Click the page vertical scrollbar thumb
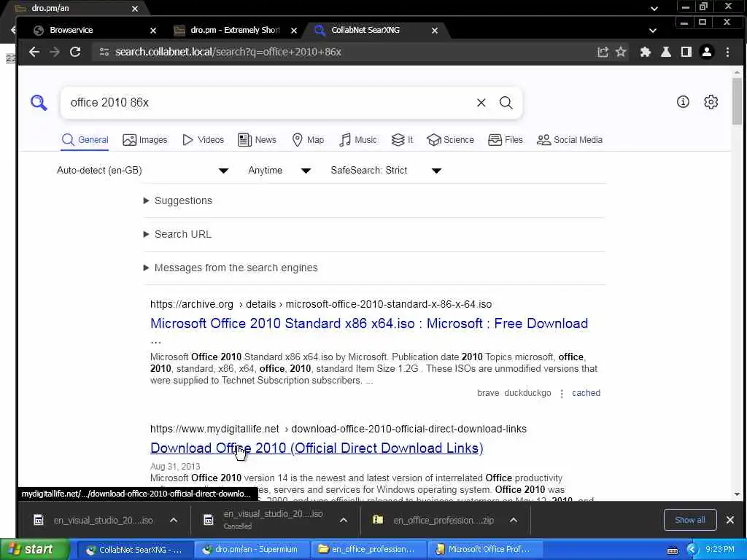 coord(737,101)
